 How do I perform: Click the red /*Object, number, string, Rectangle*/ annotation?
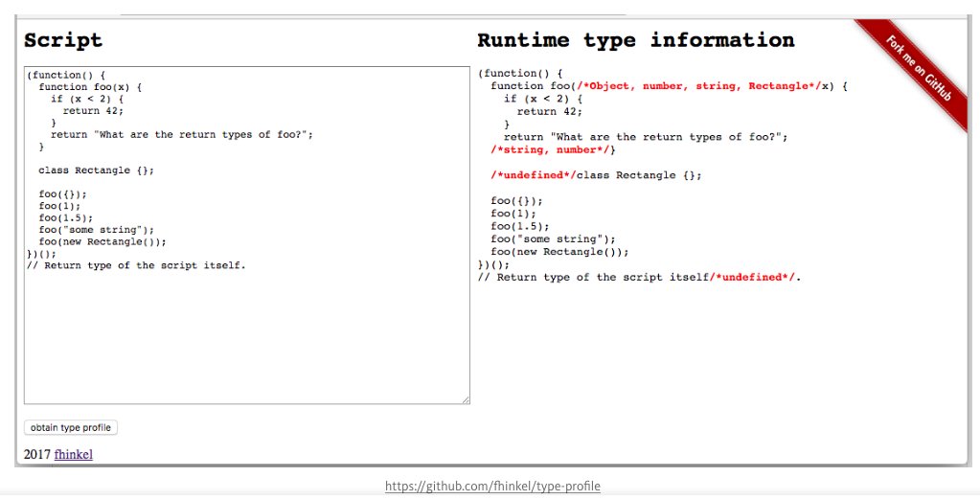[x=698, y=86]
